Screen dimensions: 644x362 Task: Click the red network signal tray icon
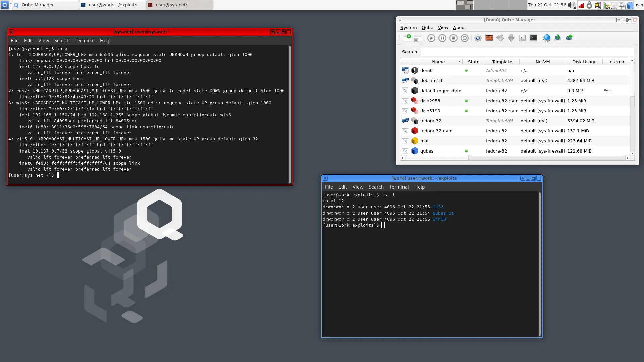pos(581,5)
